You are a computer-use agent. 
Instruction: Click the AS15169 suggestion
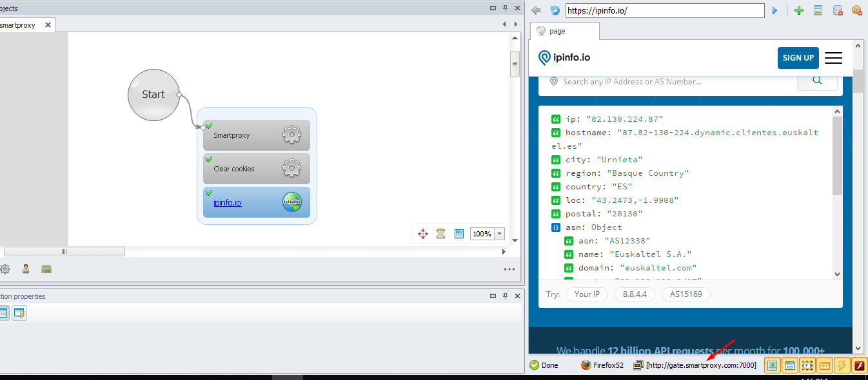tap(686, 294)
